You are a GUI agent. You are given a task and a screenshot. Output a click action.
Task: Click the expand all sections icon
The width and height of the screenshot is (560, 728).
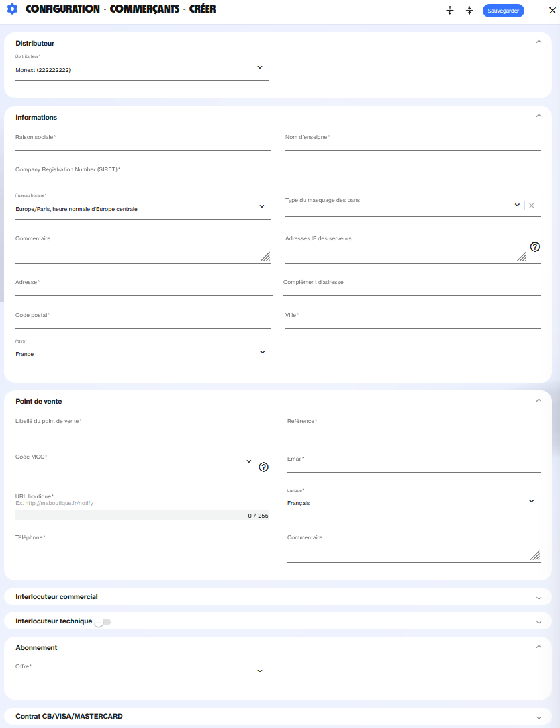tap(450, 11)
